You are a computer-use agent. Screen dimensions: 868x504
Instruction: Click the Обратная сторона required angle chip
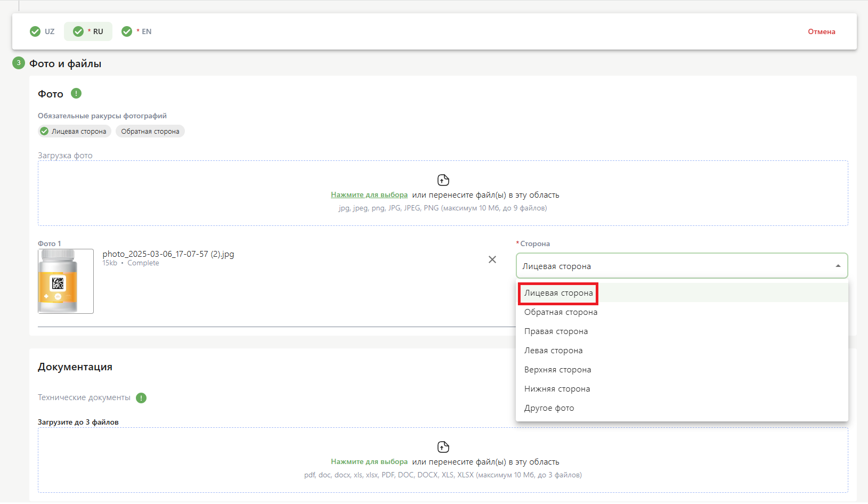tap(150, 131)
